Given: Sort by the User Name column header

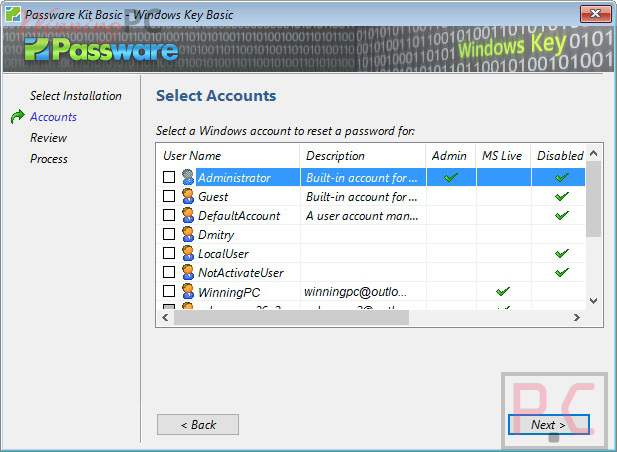Looking at the screenshot, I should [228, 156].
